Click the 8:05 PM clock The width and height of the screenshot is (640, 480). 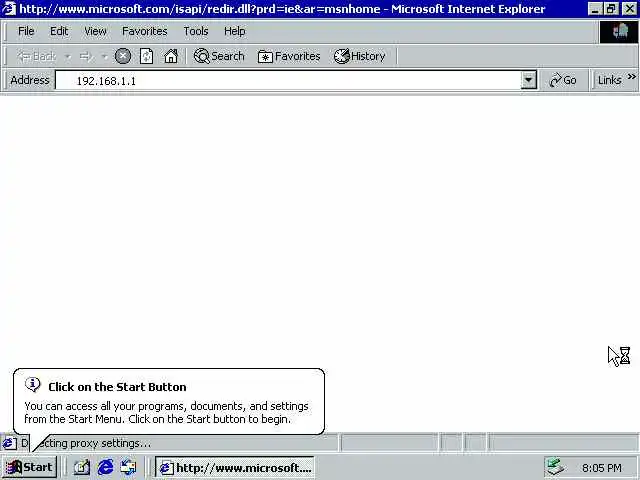pos(602,468)
